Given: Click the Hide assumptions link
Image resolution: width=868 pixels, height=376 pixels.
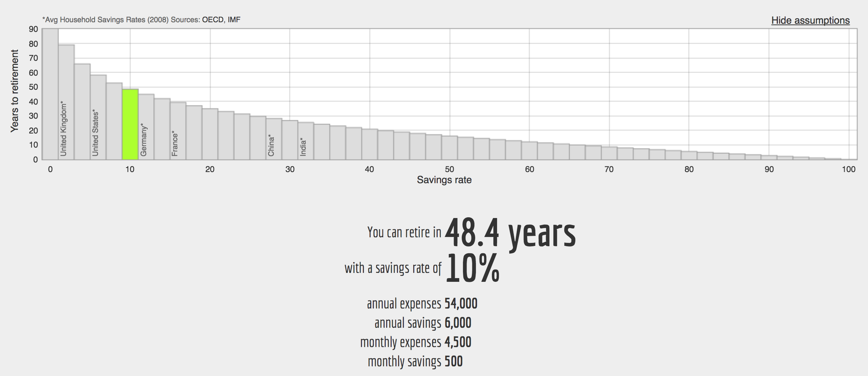Looking at the screenshot, I should click(x=810, y=21).
